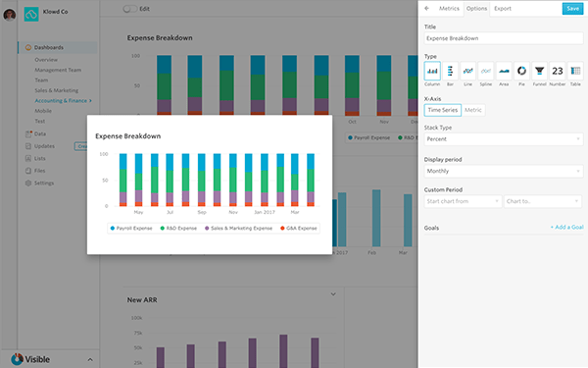The height and width of the screenshot is (368, 588).
Task: Select the Spline chart type
Action: click(x=486, y=71)
